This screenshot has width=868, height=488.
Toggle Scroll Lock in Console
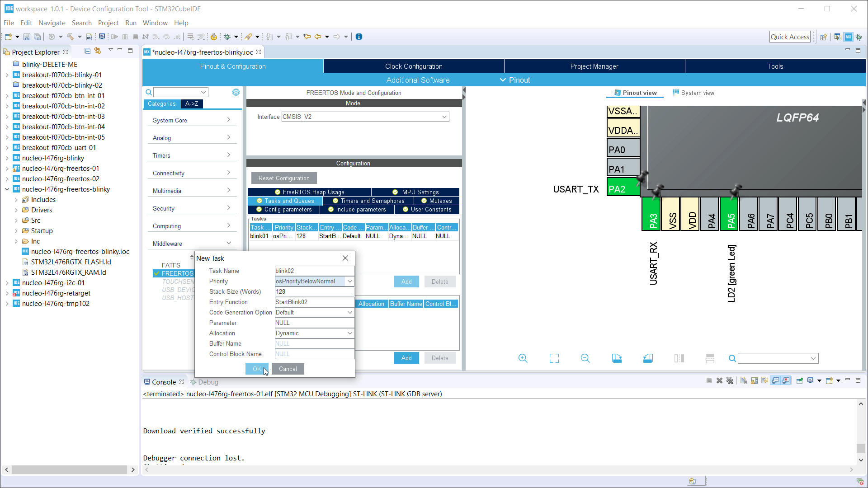[x=754, y=380]
